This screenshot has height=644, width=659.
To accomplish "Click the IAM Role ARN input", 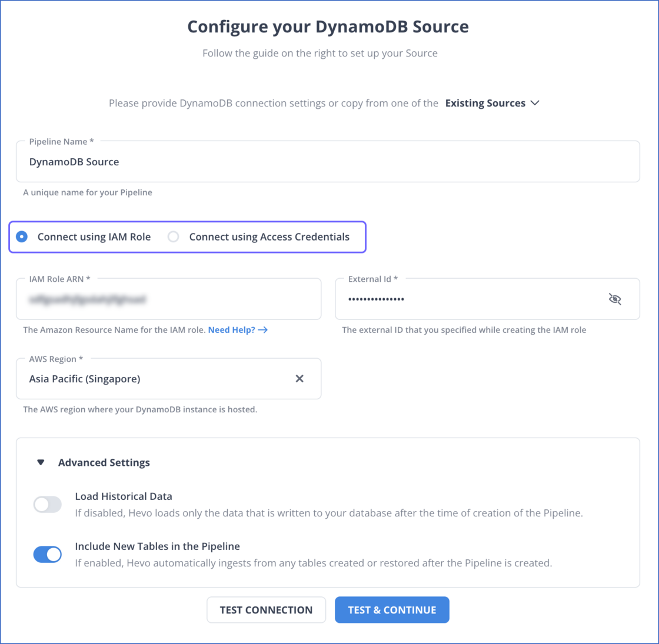I will click(168, 299).
